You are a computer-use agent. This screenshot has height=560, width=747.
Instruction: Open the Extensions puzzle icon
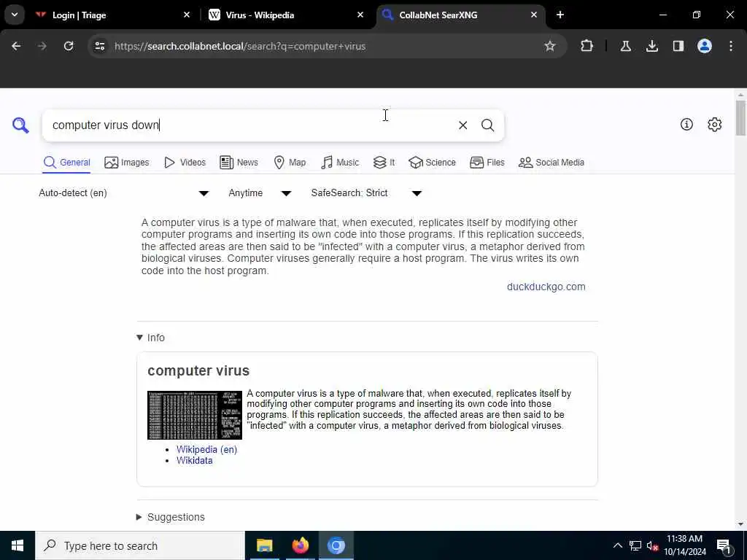tap(587, 46)
